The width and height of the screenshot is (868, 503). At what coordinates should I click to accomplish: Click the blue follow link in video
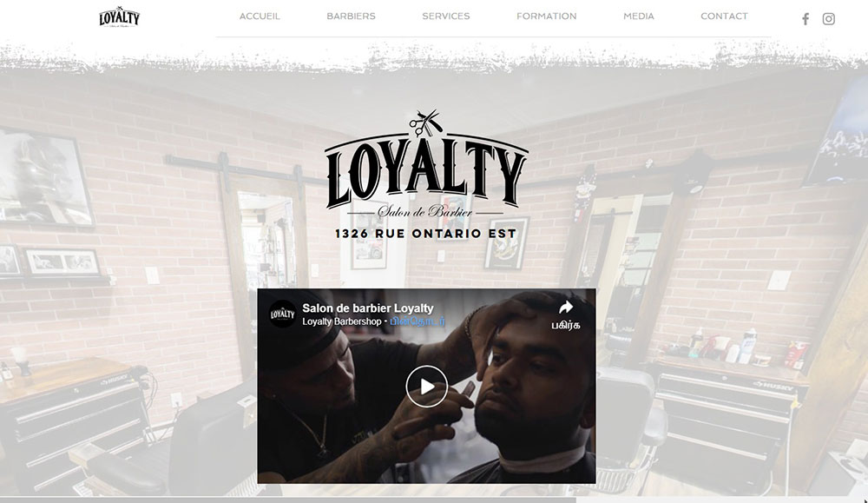(418, 321)
